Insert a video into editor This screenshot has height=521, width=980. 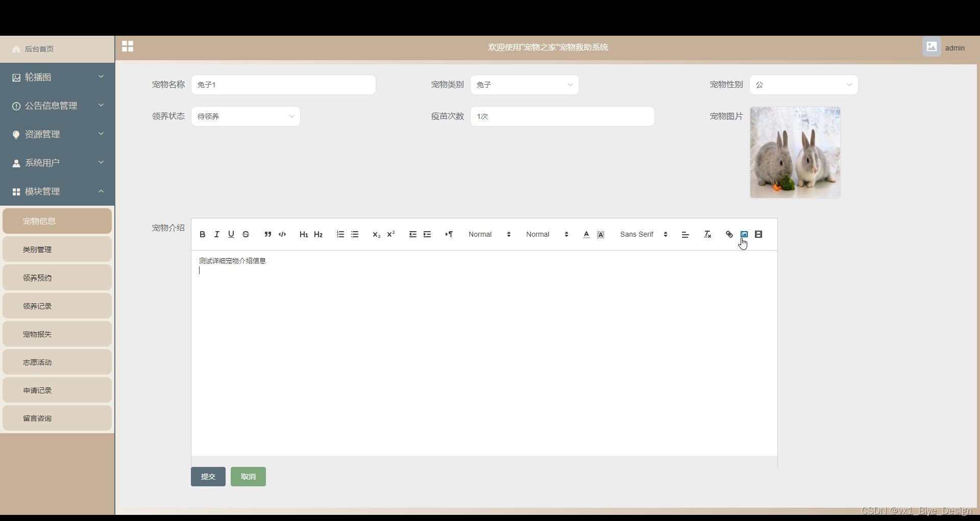click(x=758, y=234)
